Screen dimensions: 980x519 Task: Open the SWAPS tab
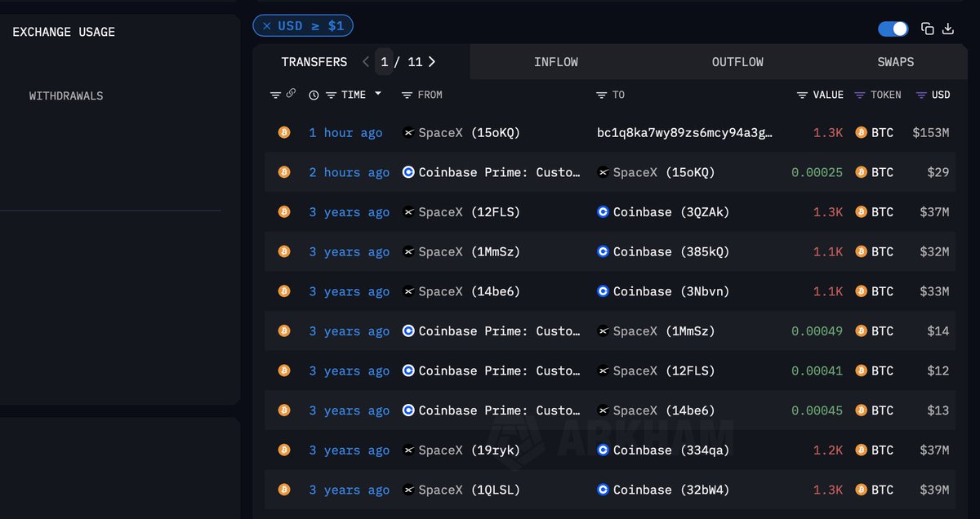(x=896, y=62)
